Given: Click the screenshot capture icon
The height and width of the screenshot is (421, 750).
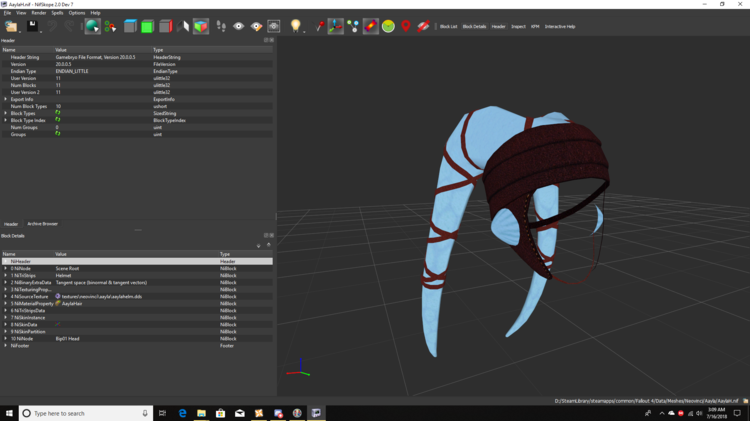Looking at the screenshot, I should (274, 26).
